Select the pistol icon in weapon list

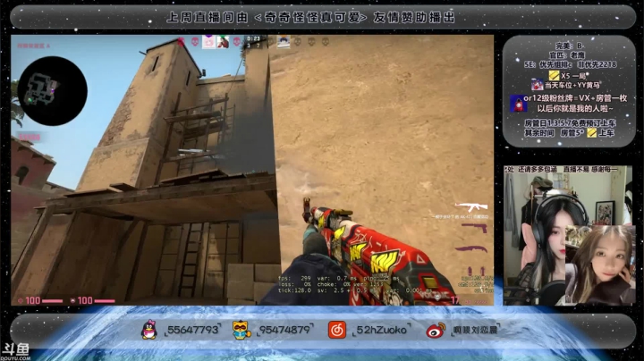coord(474,227)
